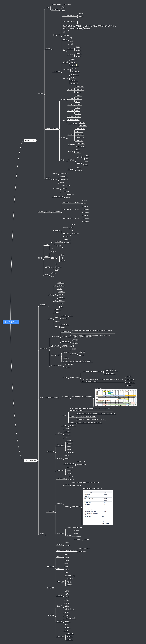Collapse the 物料矩阵 node circle
The height and width of the screenshot is (644, 146).
(52, 49)
